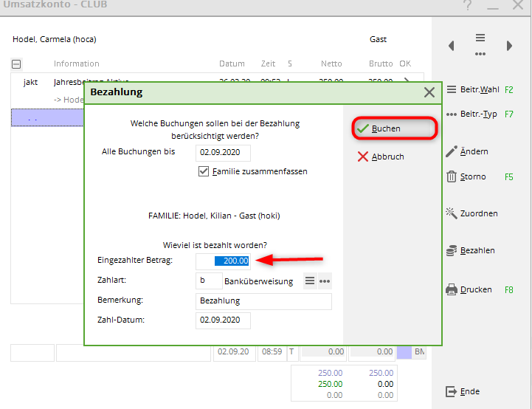Open the center hamburger menu between arrows
The image size is (532, 409).
click(x=480, y=38)
